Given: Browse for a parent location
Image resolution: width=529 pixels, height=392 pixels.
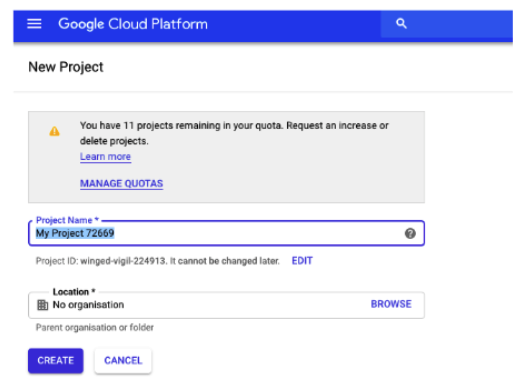Looking at the screenshot, I should (391, 304).
